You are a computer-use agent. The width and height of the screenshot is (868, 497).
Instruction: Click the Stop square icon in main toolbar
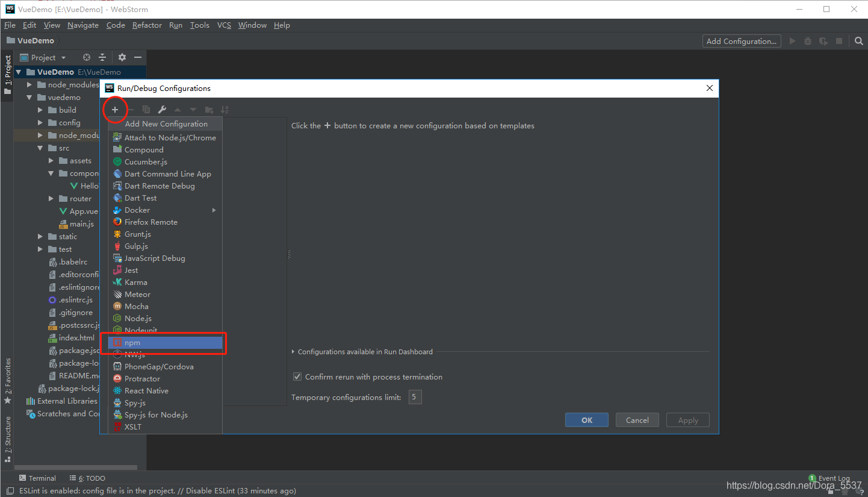[839, 41]
